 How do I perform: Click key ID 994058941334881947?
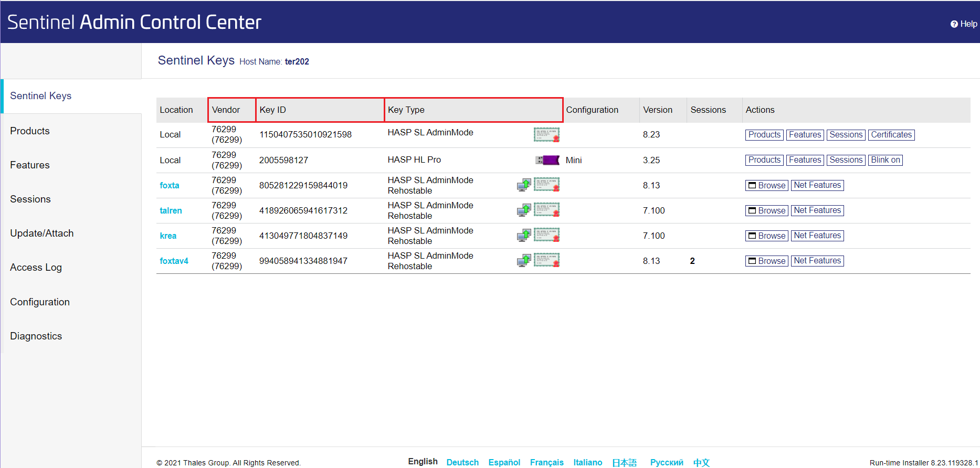(303, 261)
